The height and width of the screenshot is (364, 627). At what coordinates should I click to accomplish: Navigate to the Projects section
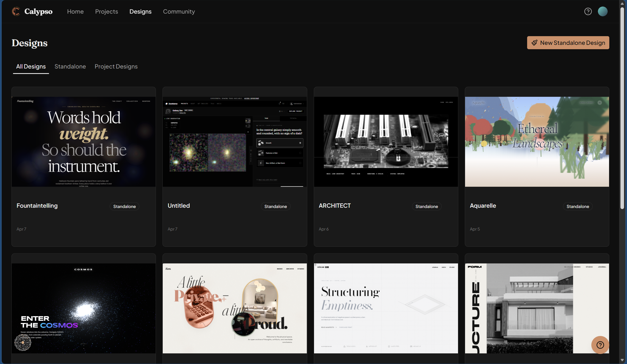point(106,11)
